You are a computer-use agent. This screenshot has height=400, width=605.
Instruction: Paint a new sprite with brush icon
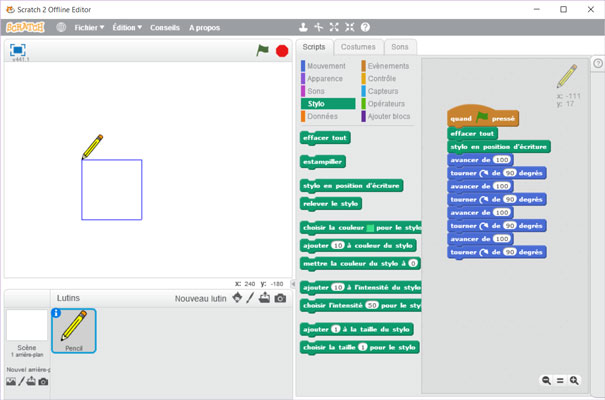tap(250, 298)
